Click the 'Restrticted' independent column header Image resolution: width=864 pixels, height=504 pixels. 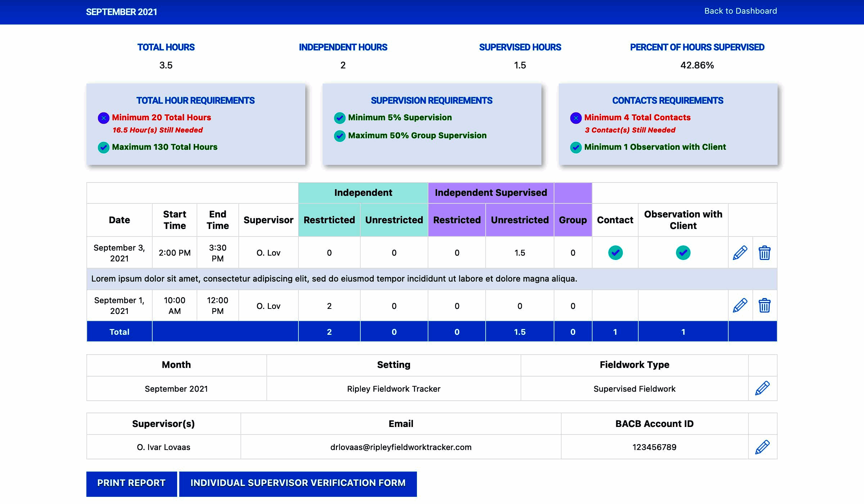329,220
